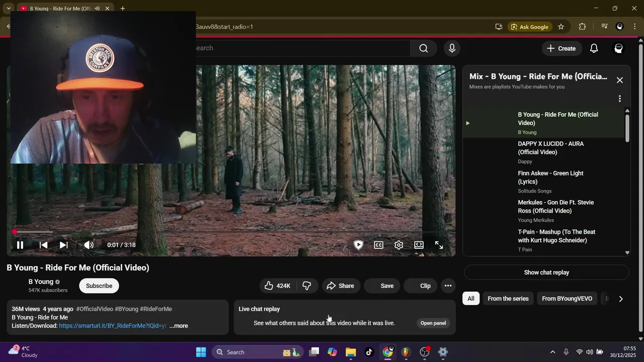Open more actions menu beside Clip
This screenshot has width=644, height=362.
click(x=448, y=286)
